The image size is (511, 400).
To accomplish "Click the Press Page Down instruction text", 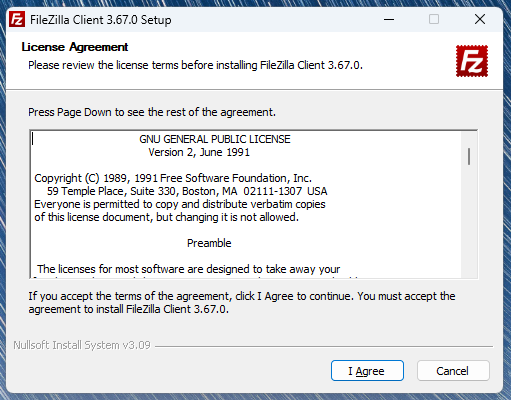I will [x=152, y=112].
